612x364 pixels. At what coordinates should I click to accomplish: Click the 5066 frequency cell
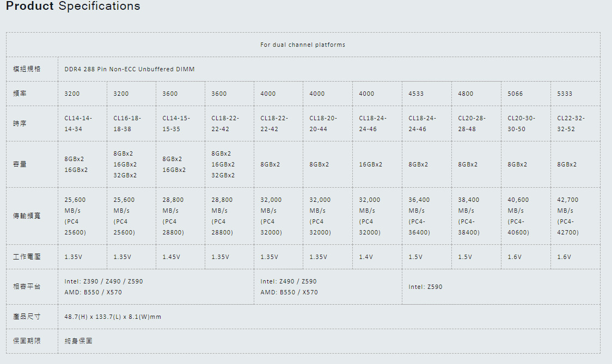[x=515, y=94]
